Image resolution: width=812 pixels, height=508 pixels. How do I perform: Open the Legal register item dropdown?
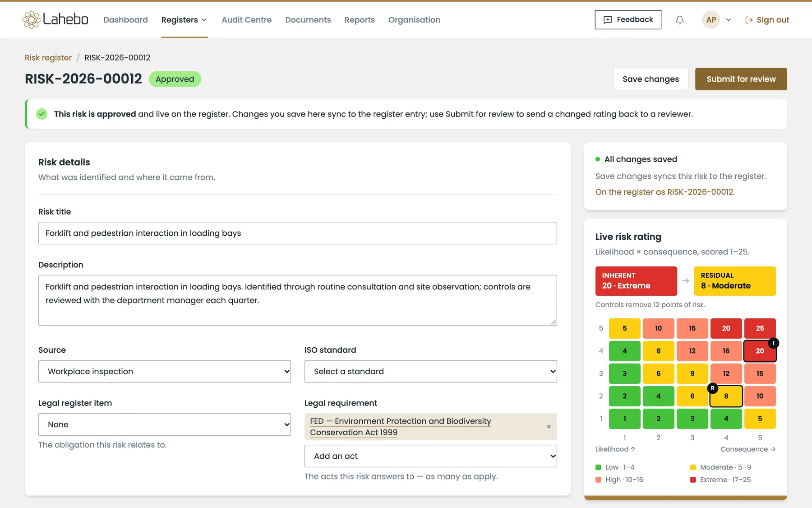tap(165, 424)
